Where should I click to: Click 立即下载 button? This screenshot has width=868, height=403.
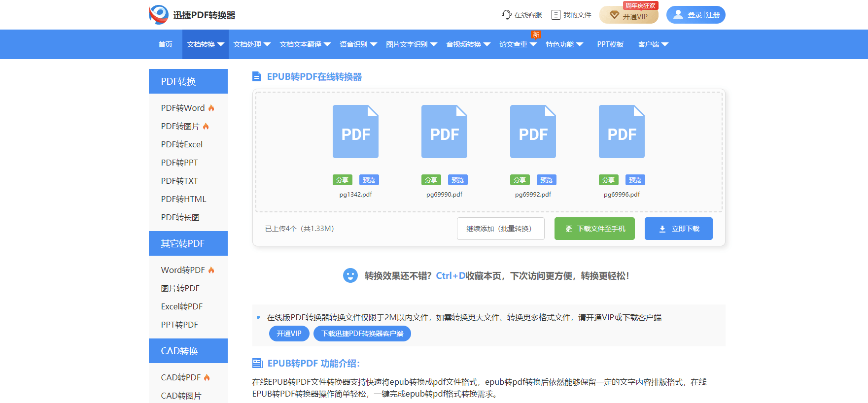coord(679,229)
